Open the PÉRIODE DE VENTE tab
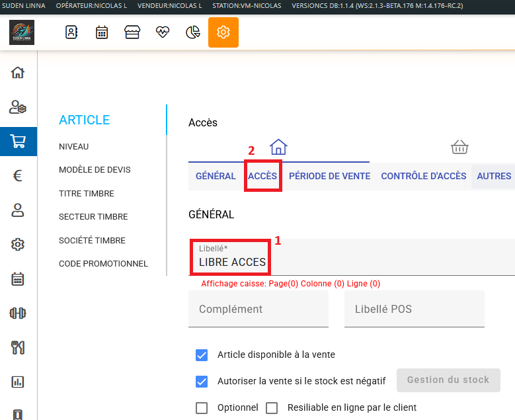The width and height of the screenshot is (515, 420). point(329,176)
